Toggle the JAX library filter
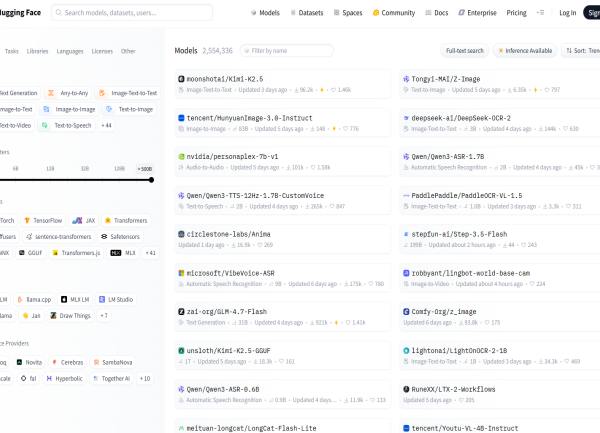 pos(84,221)
